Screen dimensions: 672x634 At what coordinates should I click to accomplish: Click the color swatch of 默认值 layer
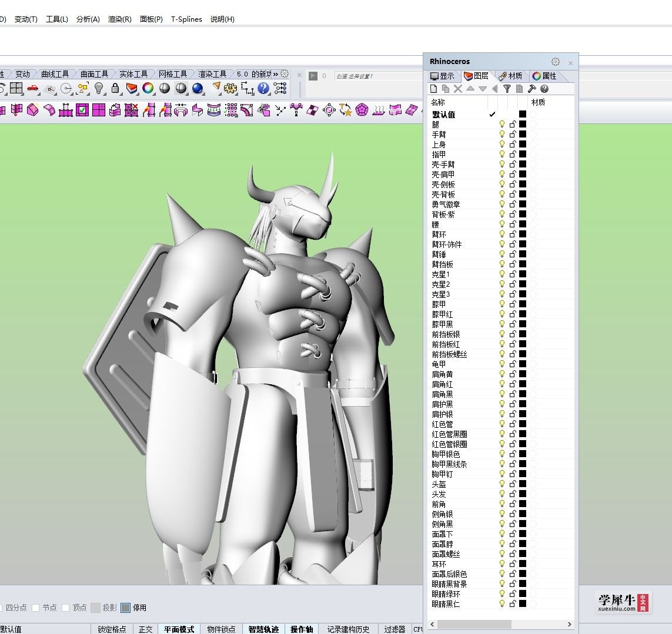coord(523,114)
